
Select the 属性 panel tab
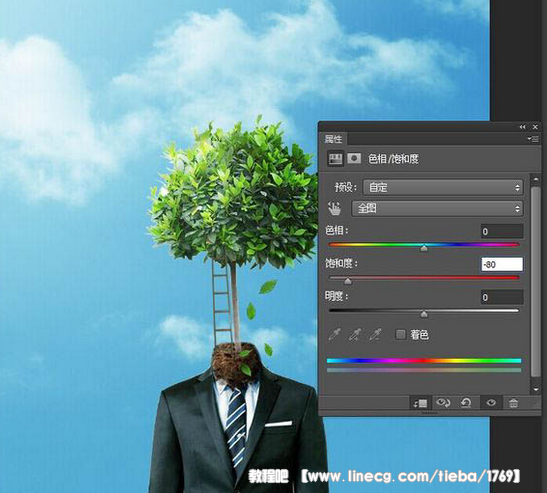(333, 139)
